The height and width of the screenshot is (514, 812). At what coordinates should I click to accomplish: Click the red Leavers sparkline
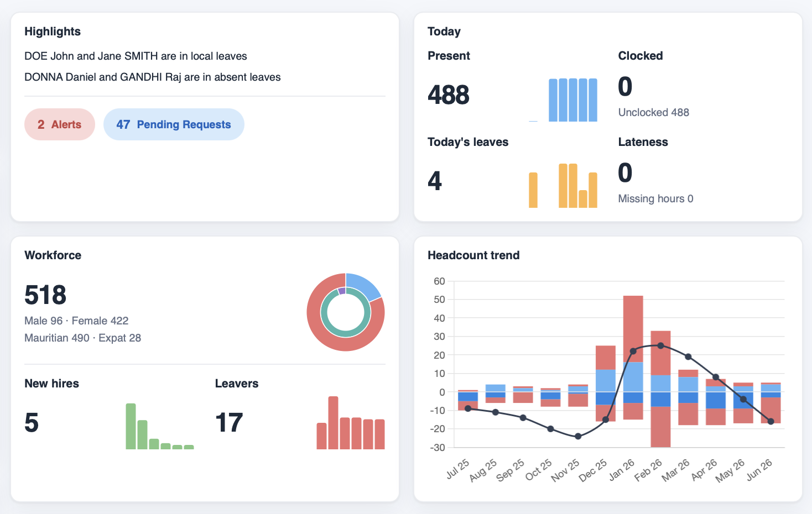(351, 423)
